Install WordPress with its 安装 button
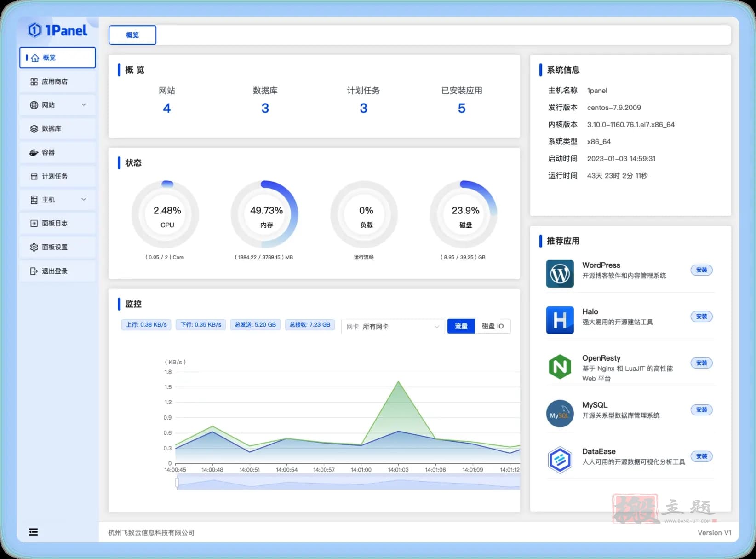The height and width of the screenshot is (559, 756). (x=701, y=270)
